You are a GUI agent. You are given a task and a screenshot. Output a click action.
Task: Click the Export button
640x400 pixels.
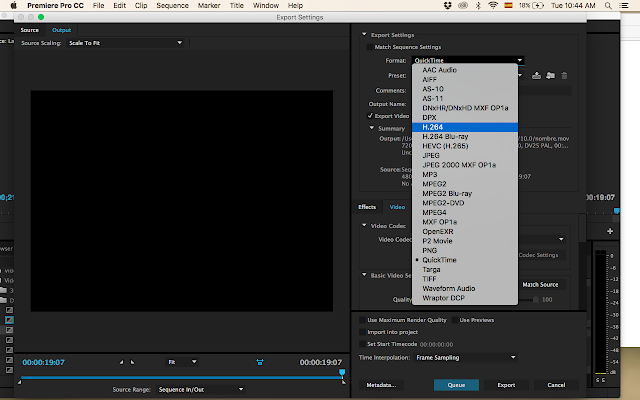click(506, 385)
